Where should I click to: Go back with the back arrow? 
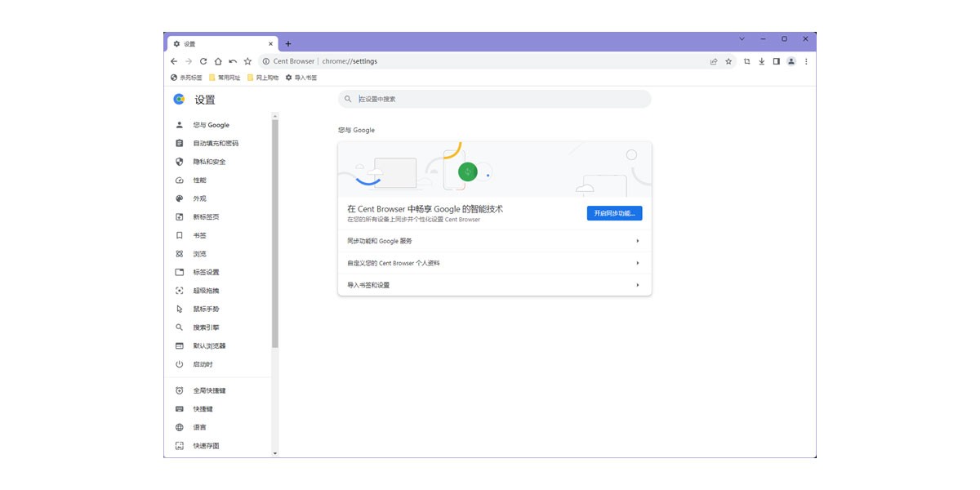click(174, 61)
